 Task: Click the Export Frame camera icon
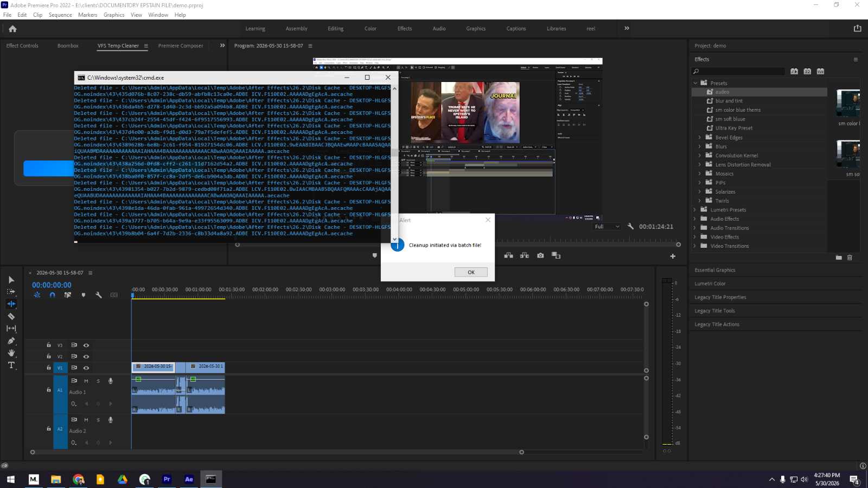540,255
